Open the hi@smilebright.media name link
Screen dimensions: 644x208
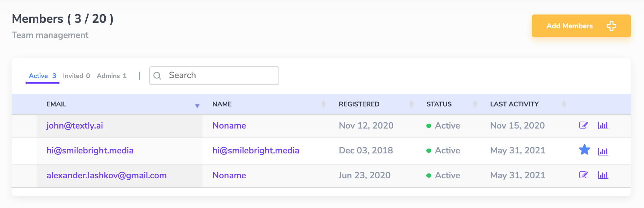click(256, 151)
